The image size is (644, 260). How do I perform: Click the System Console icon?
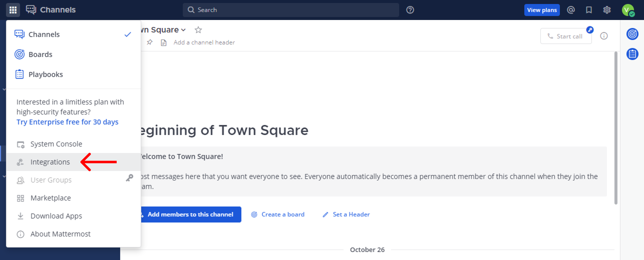[x=21, y=144]
